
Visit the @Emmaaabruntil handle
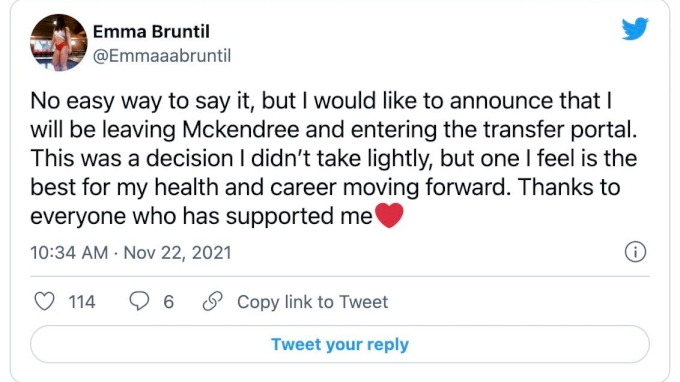pyautogui.click(x=162, y=56)
